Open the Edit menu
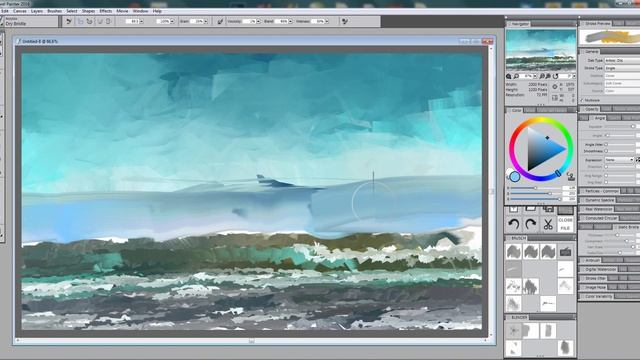Screen dimensions: 640x360 click(4, 11)
